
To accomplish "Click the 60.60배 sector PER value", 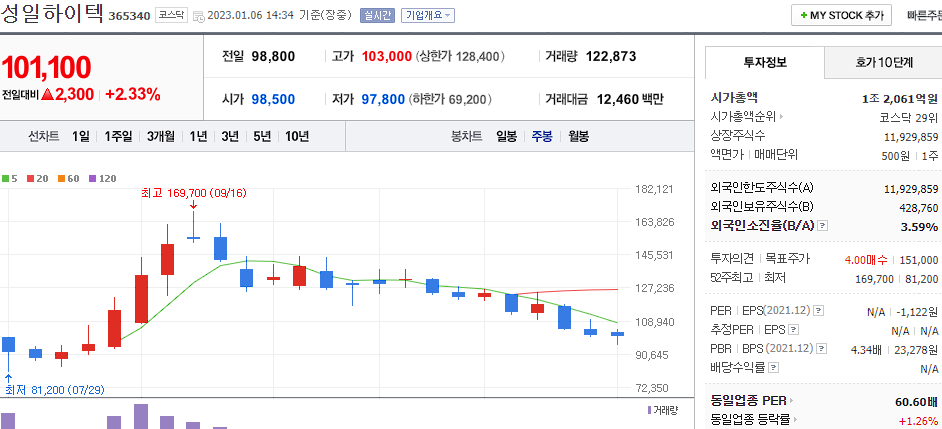I will 917,401.
